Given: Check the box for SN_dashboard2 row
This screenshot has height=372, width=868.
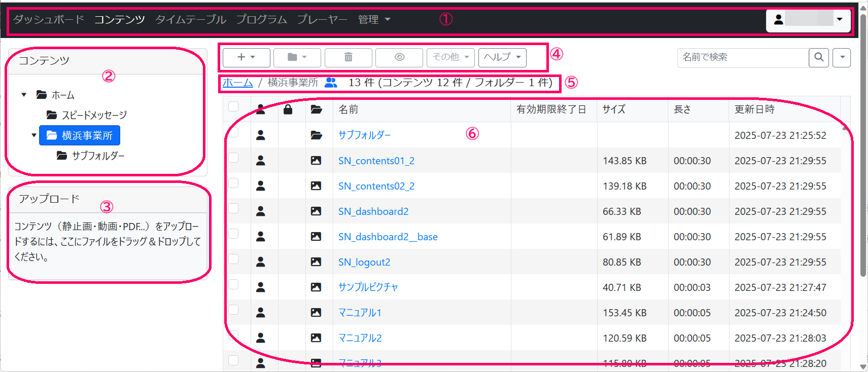Looking at the screenshot, I should pyautogui.click(x=233, y=208).
